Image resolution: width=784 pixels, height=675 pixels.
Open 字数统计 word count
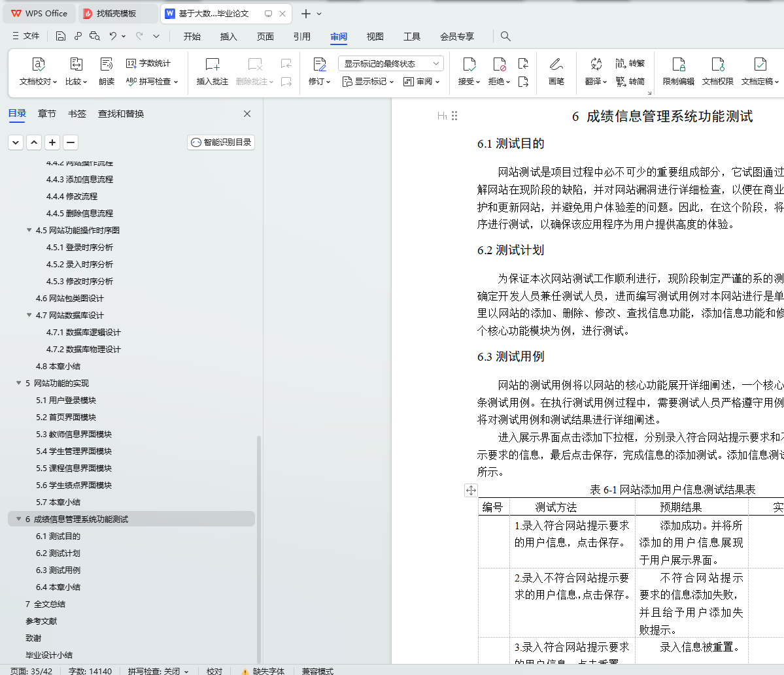click(x=148, y=63)
